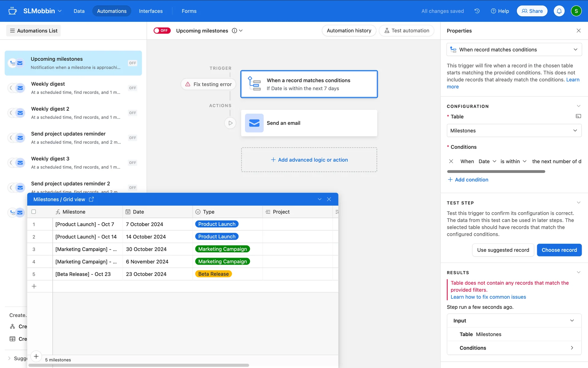
Task: Remove the Date condition with X icon
Action: 451,161
